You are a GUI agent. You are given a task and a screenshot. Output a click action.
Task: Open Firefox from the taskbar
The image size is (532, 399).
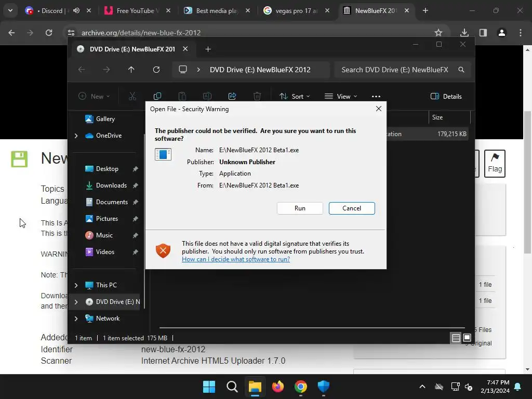tap(278, 387)
